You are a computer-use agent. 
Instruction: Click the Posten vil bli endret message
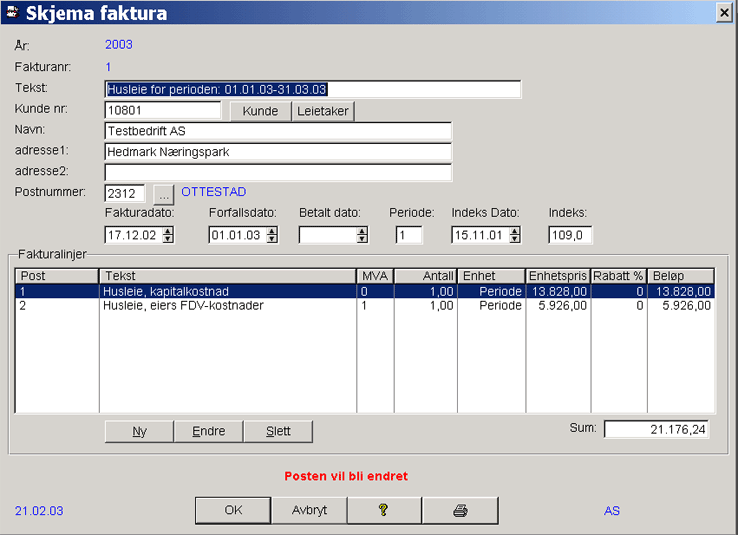pyautogui.click(x=346, y=476)
